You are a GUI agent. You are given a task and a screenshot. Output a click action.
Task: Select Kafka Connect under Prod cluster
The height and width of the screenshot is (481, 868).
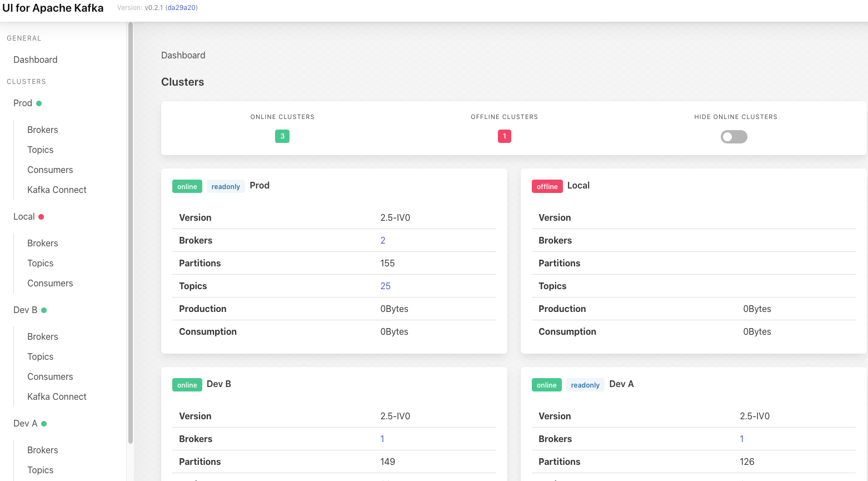(57, 190)
